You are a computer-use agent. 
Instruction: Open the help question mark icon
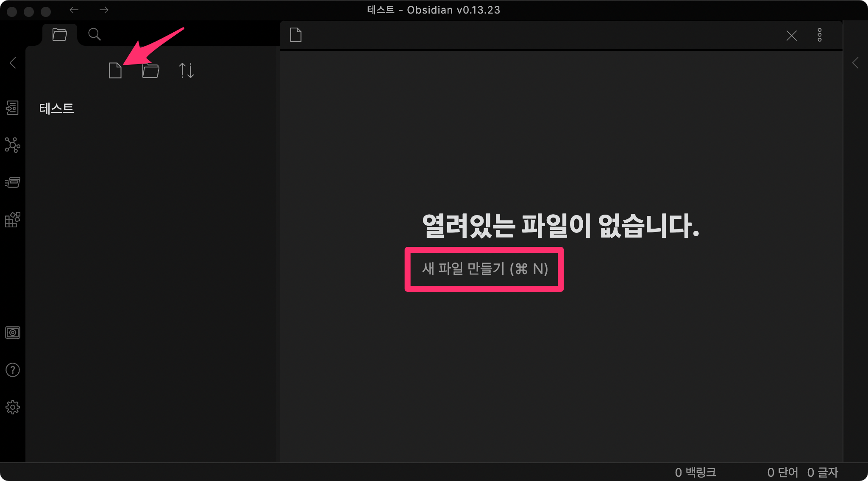tap(12, 370)
